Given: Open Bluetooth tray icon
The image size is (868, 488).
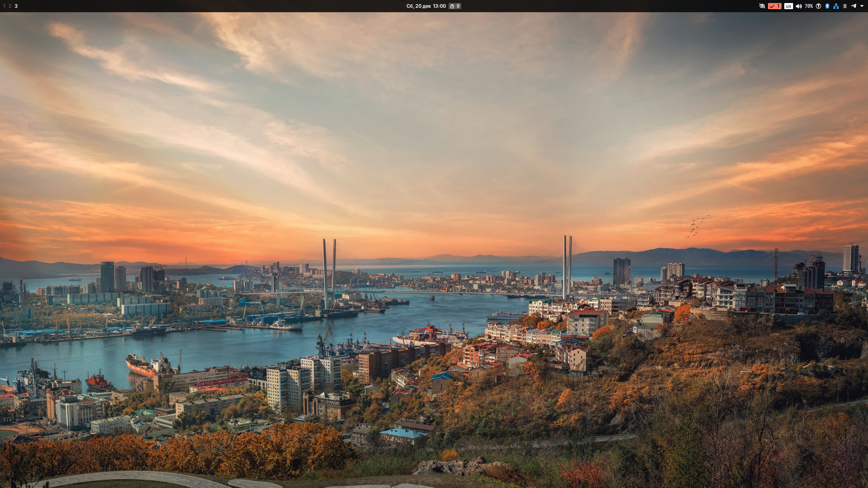Looking at the screenshot, I should [x=827, y=6].
